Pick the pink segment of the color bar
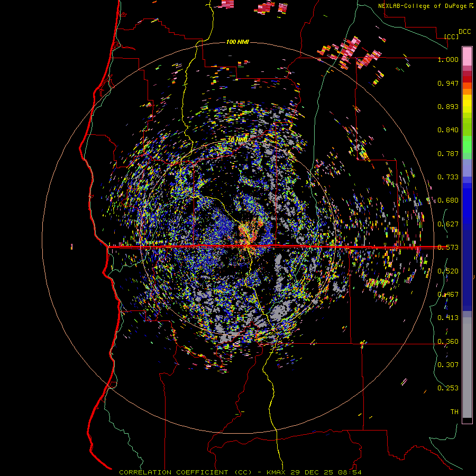Viewport: 476px width, 476px height. coord(467,57)
